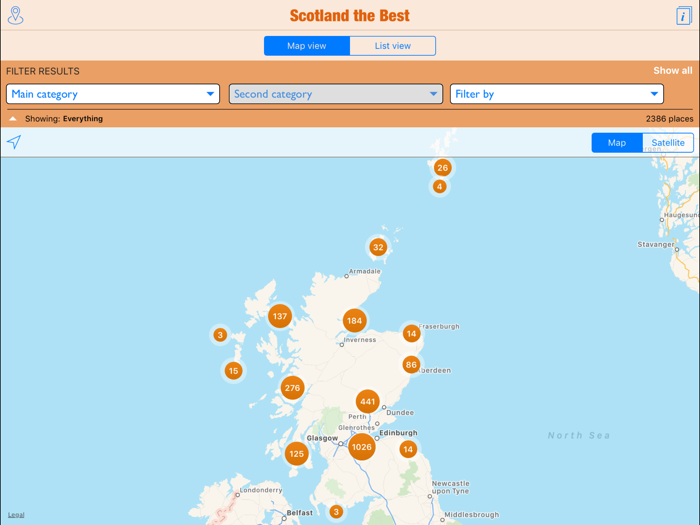Click the Dundee label on map

tap(400, 412)
